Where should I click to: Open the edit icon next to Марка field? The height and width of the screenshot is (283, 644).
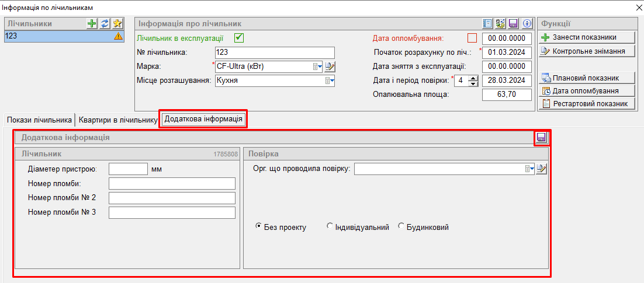[330, 67]
